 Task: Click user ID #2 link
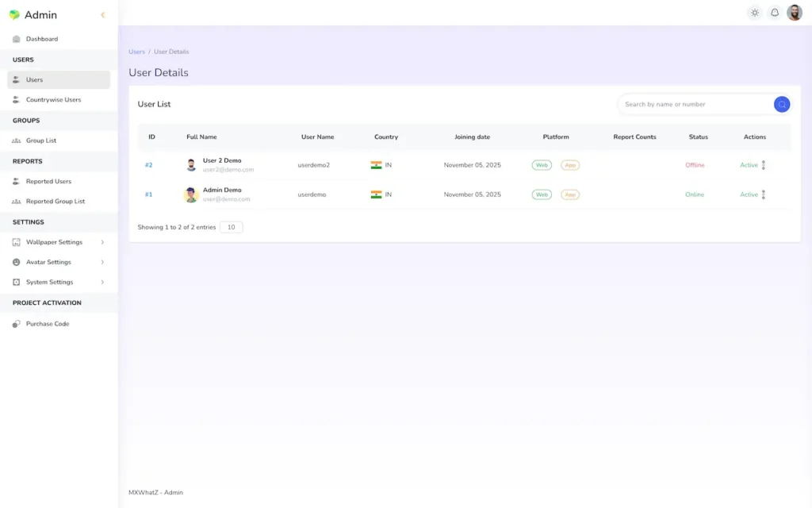point(148,165)
